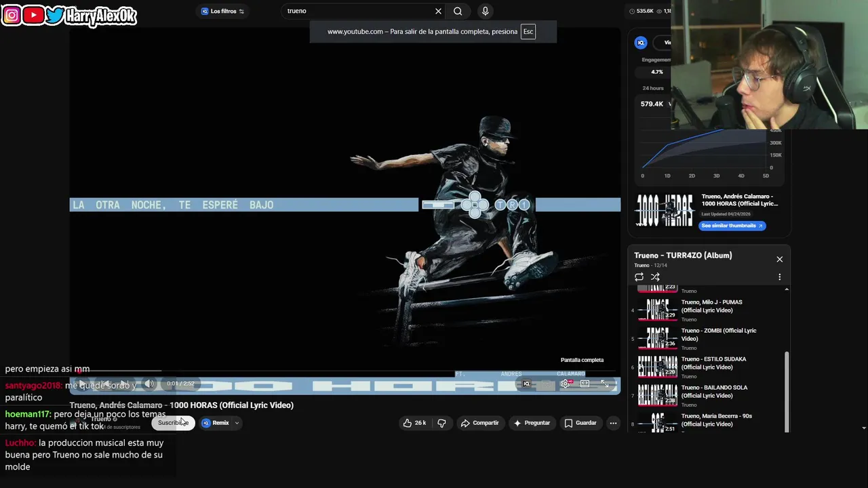Toggle shuffle in the TURR4ZO playlist panel

655,277
